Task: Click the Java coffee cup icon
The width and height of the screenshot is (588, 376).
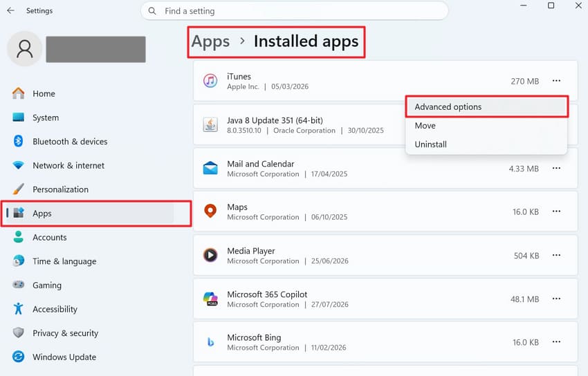Action: 210,124
